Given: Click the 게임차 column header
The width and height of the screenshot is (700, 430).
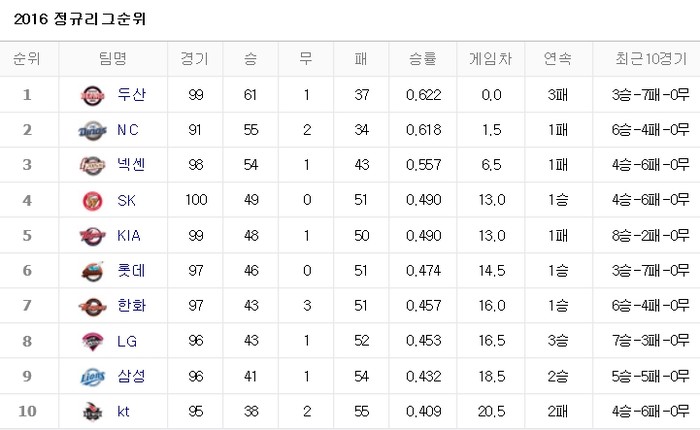Looking at the screenshot, I should click(490, 59).
